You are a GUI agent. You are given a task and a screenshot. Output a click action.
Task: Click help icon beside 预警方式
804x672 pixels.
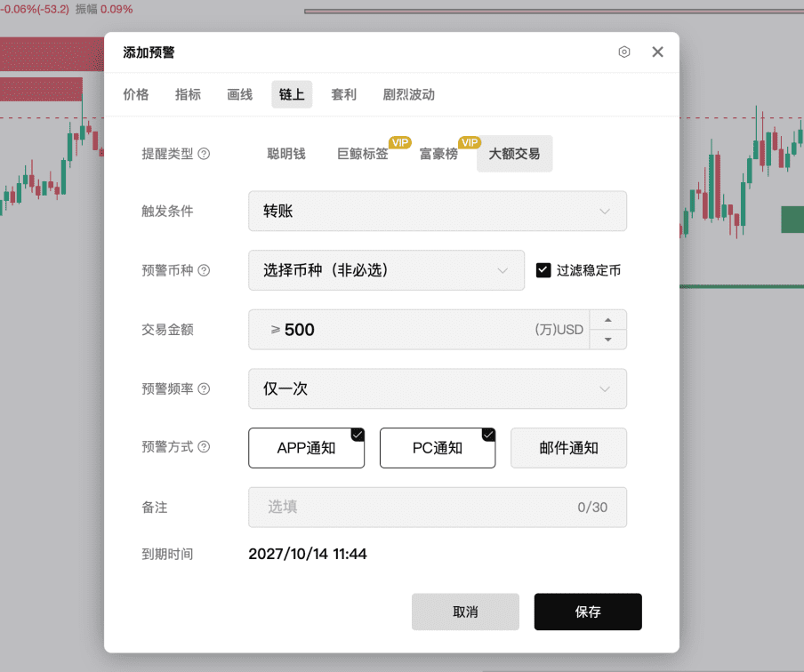pyautogui.click(x=204, y=447)
